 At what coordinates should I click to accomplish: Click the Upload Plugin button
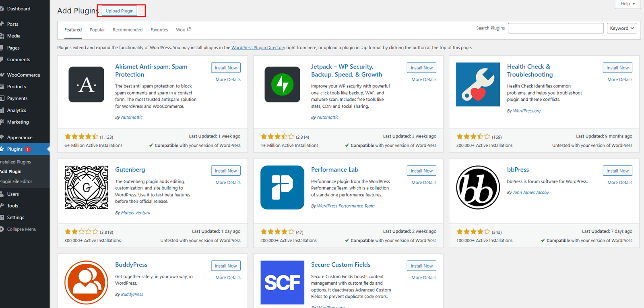click(x=120, y=11)
